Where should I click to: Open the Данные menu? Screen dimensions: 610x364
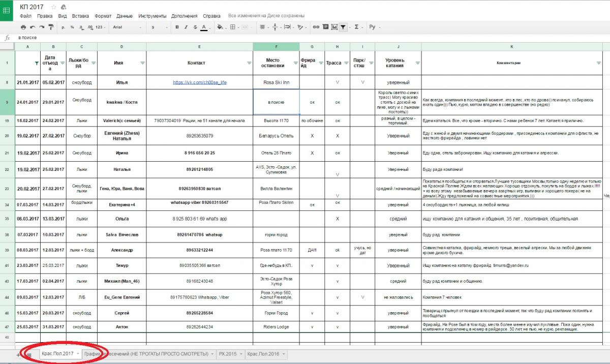[125, 16]
